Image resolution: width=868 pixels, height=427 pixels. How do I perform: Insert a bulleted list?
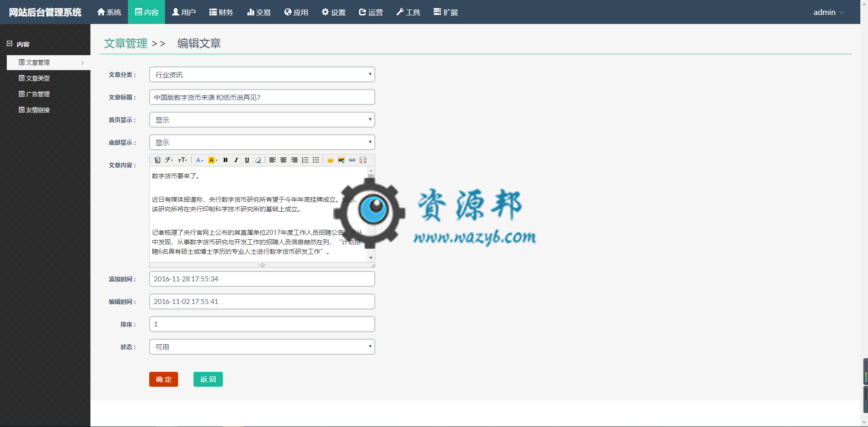316,160
